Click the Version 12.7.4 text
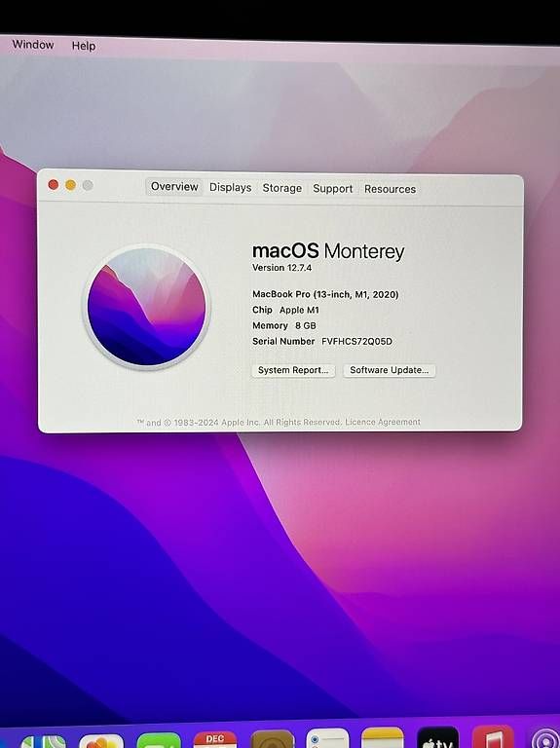560x748 pixels. [x=281, y=268]
